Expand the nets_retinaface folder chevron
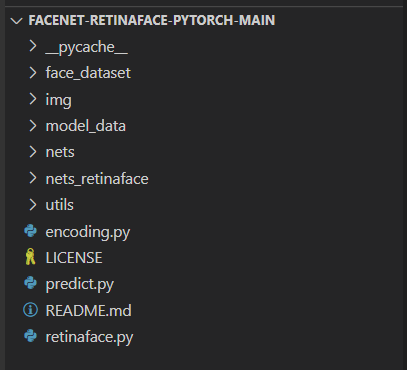This screenshot has height=370, width=407. (x=33, y=178)
